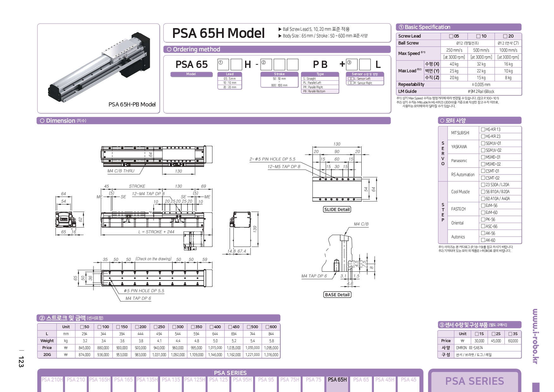554x392 pixels.
Task: Click the OMRON EE-SX674 sensor spec
Action: coord(469,348)
